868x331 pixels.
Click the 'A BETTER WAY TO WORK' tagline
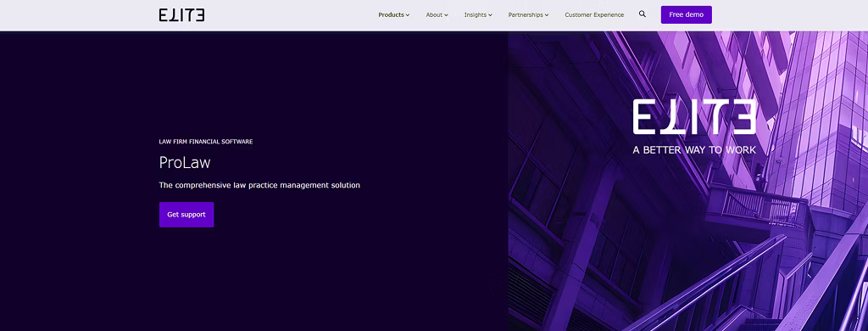click(x=694, y=149)
